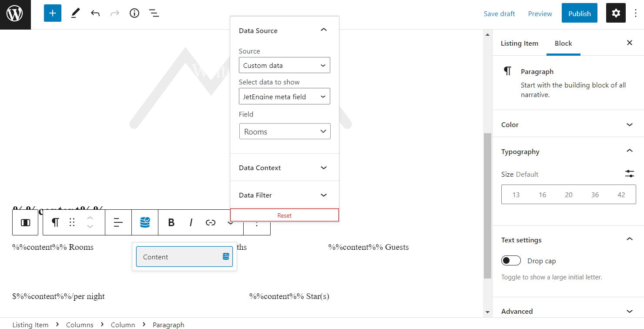Viewport: 644px width, 329px height.
Task: Close the settings sidebar
Action: 630,43
